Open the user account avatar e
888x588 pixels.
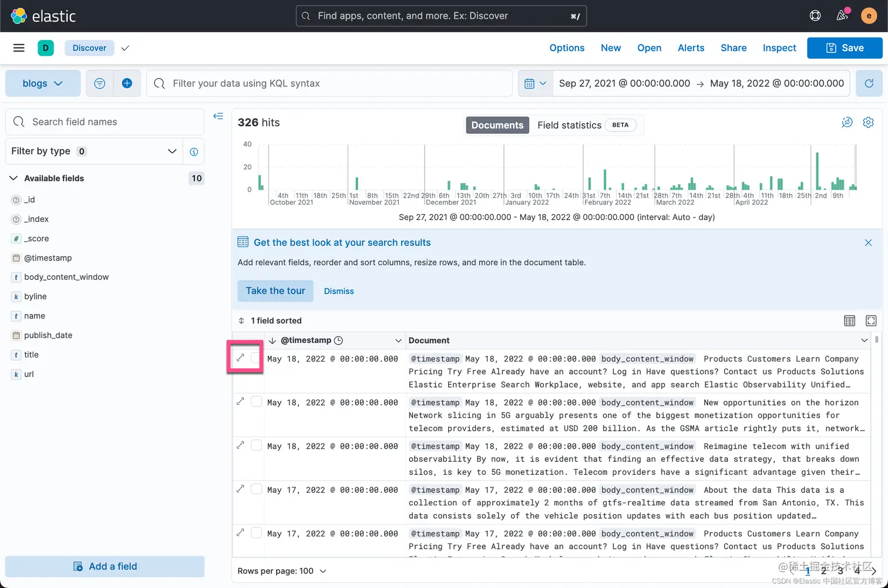pos(869,16)
